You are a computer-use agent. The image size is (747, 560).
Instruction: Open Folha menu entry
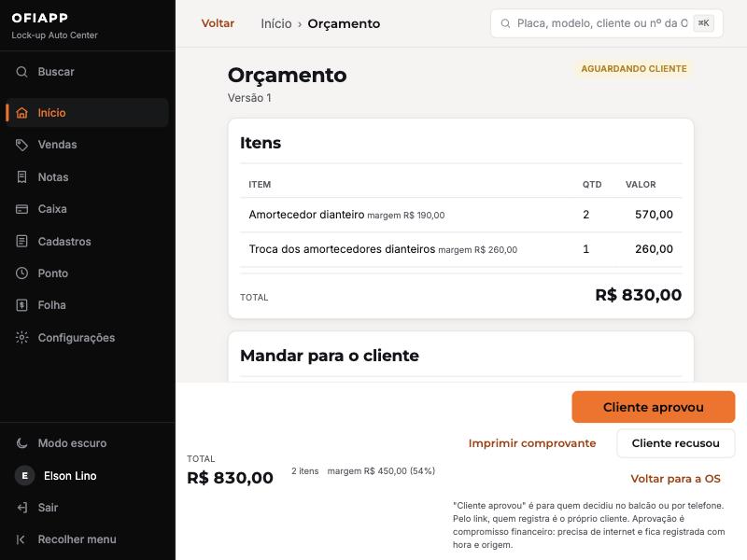[x=87, y=305]
